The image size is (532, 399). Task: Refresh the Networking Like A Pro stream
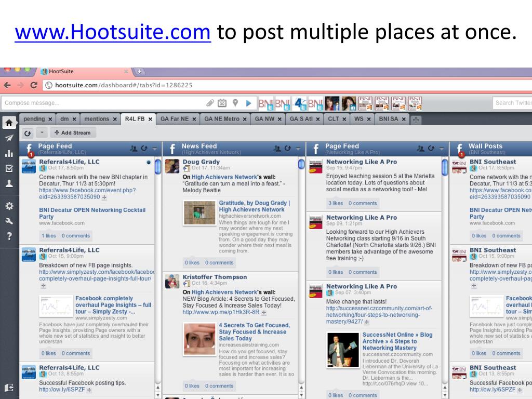(x=431, y=148)
